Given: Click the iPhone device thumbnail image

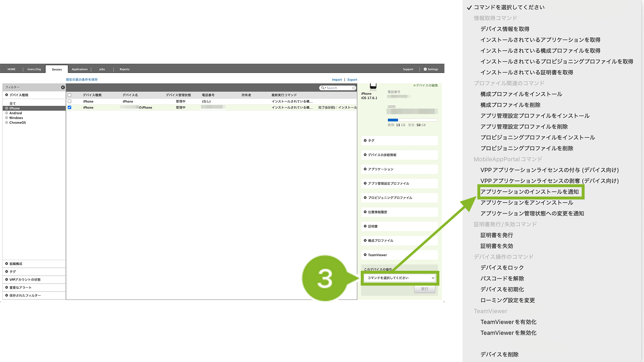Looking at the screenshot, I should [373, 86].
